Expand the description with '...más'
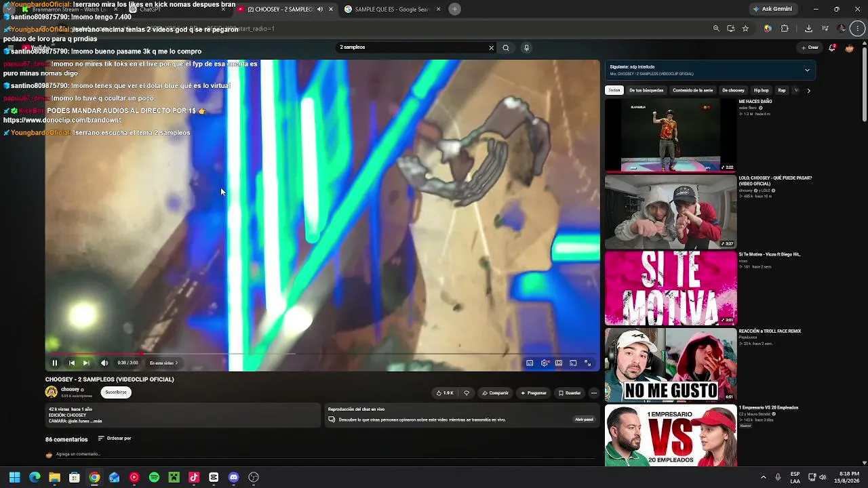 coord(95,421)
